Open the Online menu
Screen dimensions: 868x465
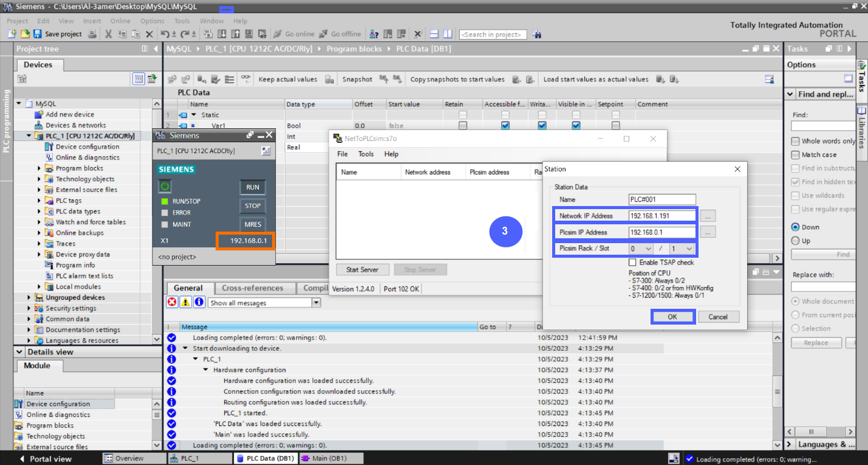click(120, 20)
